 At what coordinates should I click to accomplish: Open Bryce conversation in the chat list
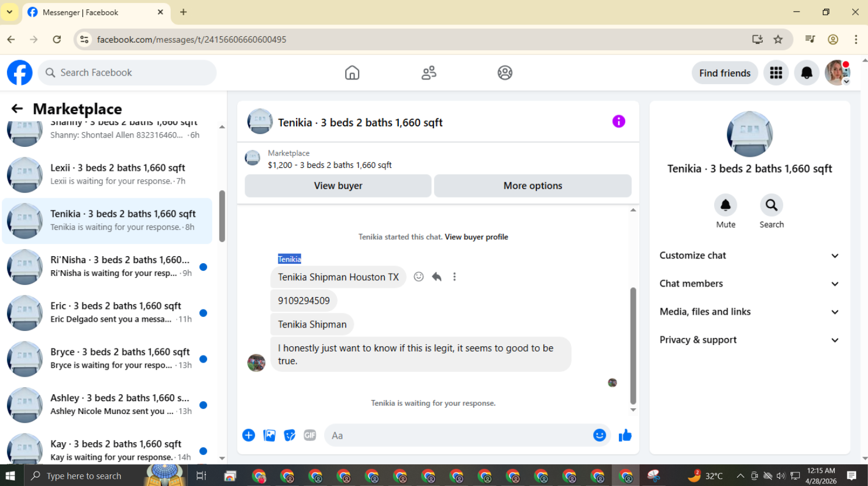pyautogui.click(x=107, y=359)
